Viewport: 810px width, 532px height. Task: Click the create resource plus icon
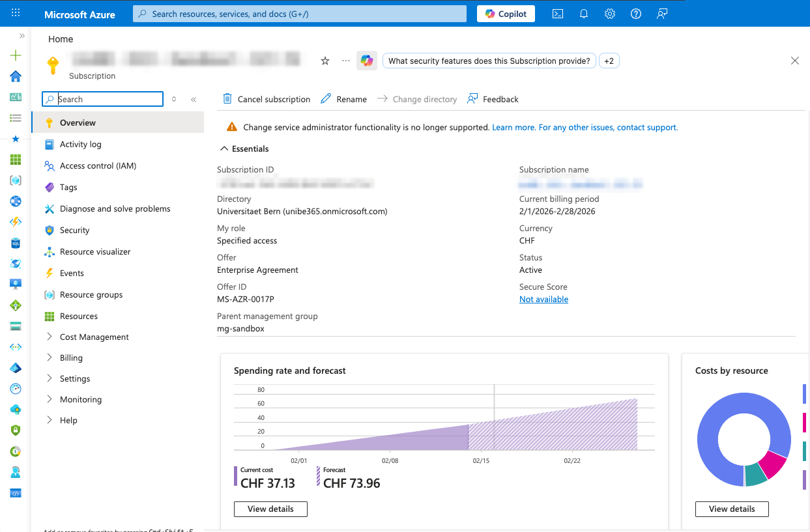click(16, 55)
